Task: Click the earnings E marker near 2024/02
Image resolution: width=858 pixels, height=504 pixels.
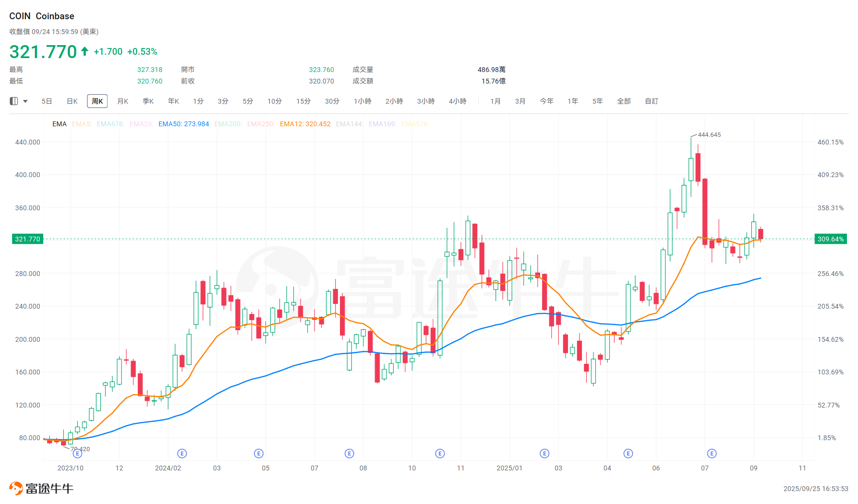Action: click(182, 453)
